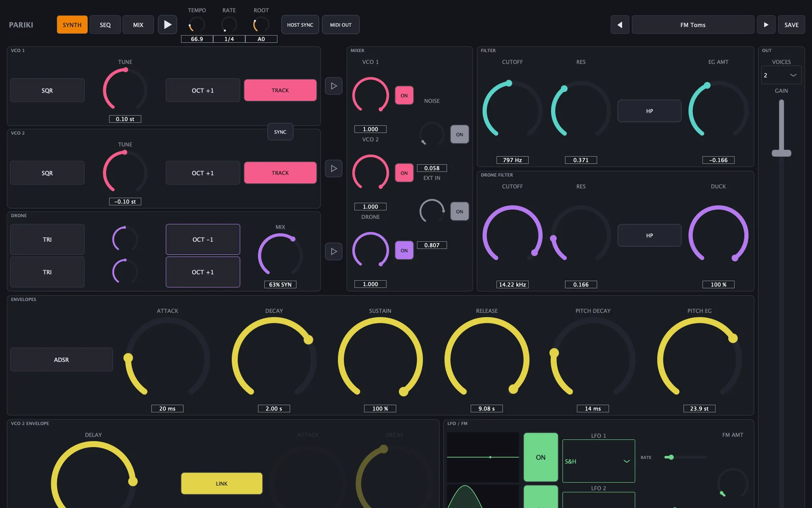Toggle the Noise ON switch
The height and width of the screenshot is (508, 812).
459,134
